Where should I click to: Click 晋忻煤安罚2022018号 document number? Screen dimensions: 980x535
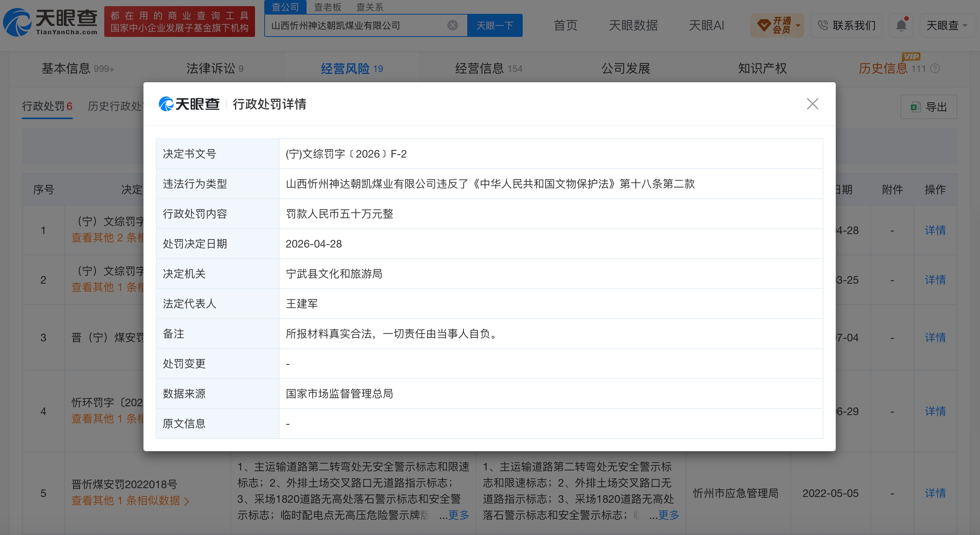[x=124, y=484]
